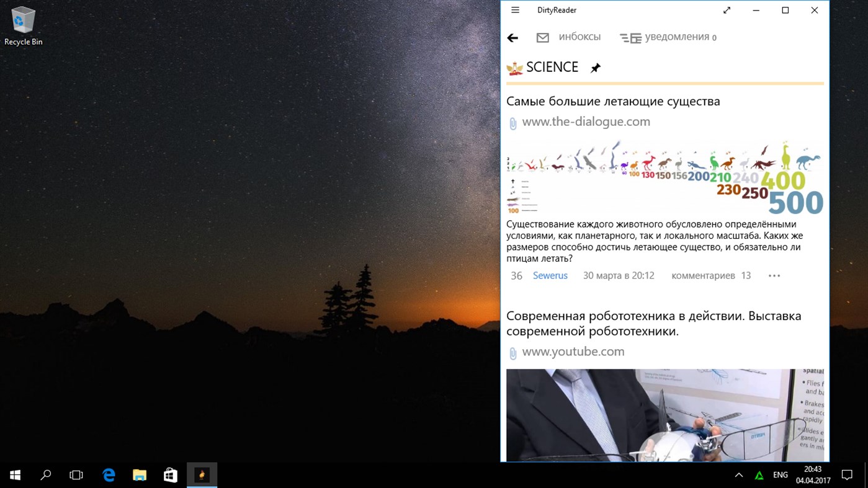Open комментариев 13 on the flying creatures post
Screen dimensions: 868x488
click(x=710, y=275)
